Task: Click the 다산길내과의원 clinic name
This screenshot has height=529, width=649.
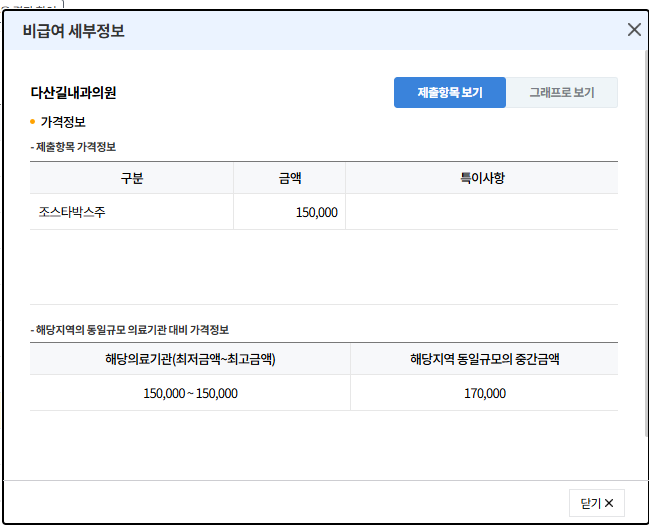Action: 73,92
